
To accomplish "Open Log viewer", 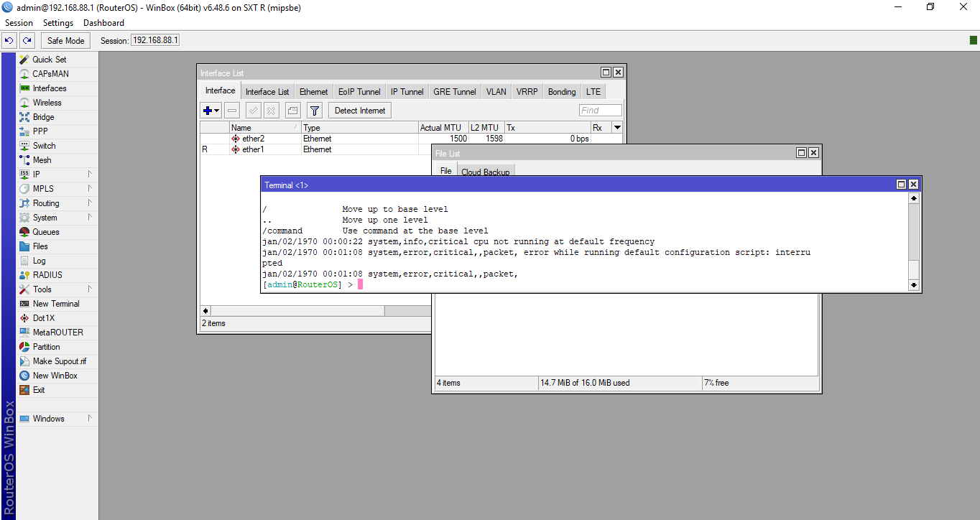I will [x=39, y=261].
